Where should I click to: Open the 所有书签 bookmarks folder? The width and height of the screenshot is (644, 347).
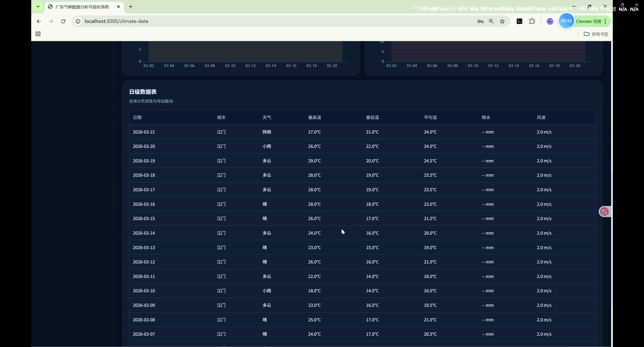tap(596, 34)
